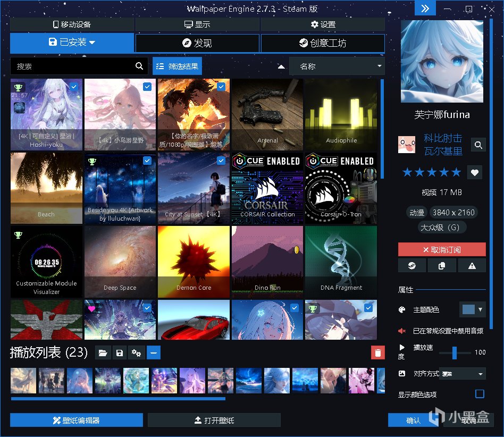This screenshot has width=504, height=437.
Task: Click the copy icon below unsubscribe
Action: [x=442, y=265]
